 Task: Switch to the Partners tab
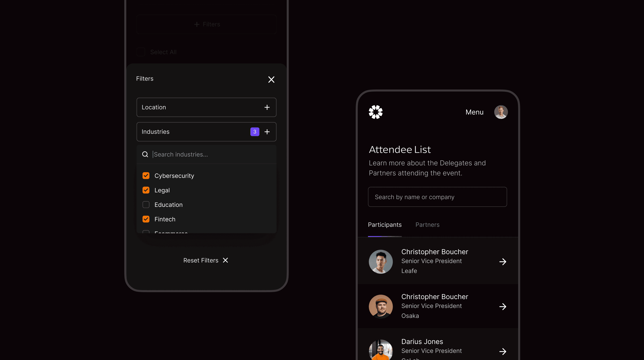click(427, 225)
